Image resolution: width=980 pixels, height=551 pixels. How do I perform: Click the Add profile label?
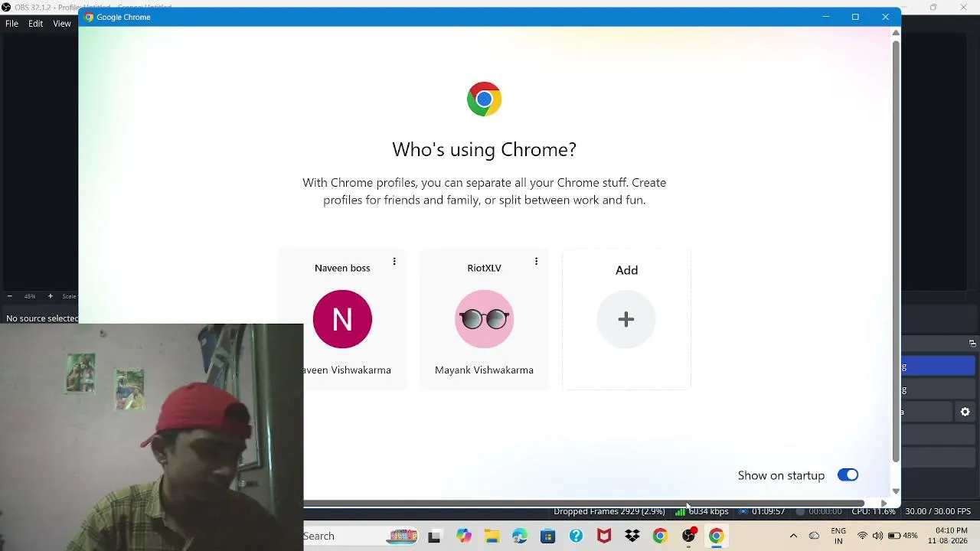click(x=626, y=270)
